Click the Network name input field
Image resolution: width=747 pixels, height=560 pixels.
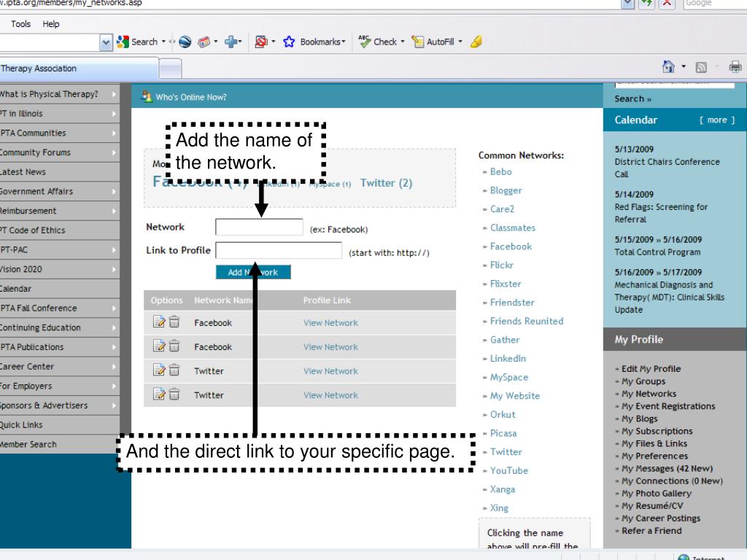tap(259, 227)
